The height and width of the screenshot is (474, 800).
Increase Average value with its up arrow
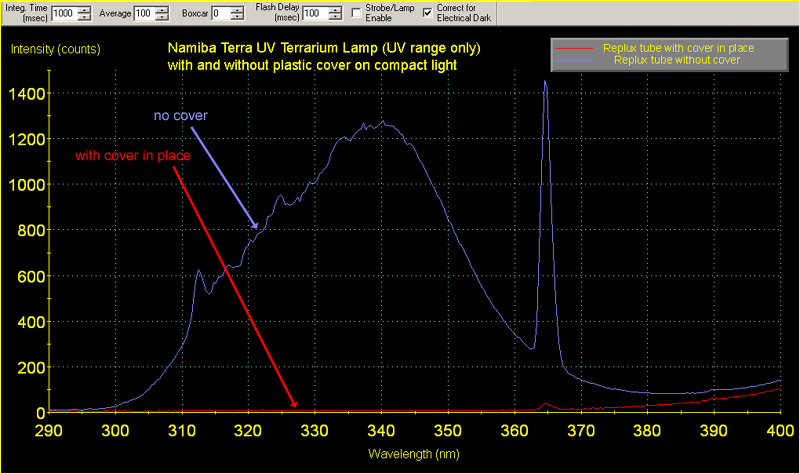coord(162,10)
